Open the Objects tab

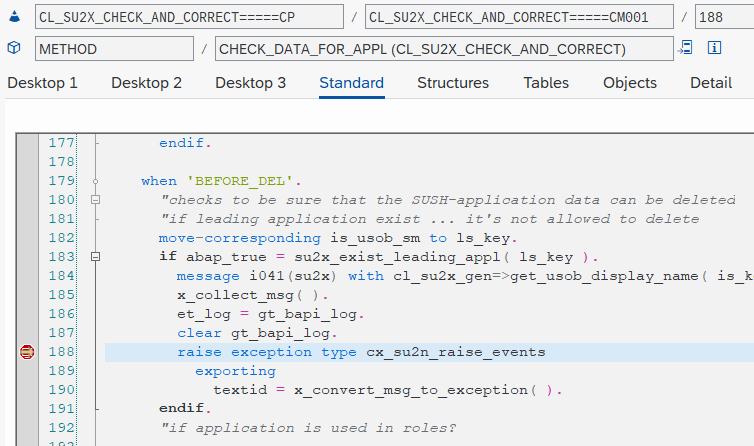click(630, 83)
